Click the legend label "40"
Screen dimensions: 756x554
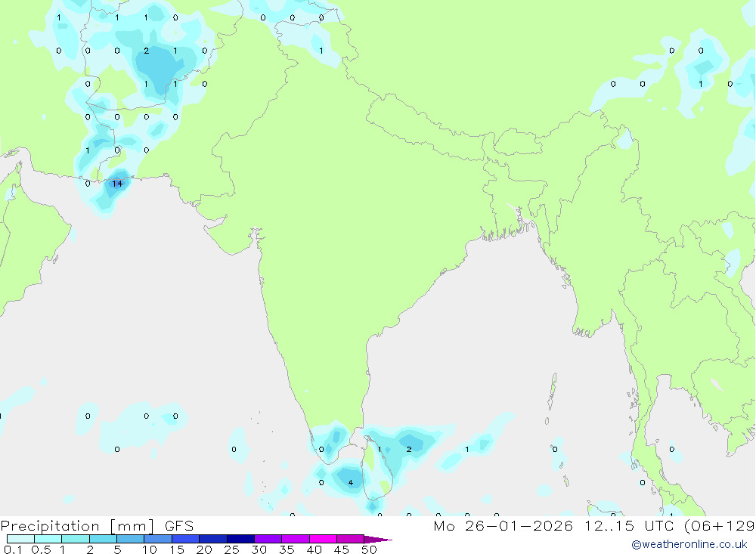tap(314, 549)
